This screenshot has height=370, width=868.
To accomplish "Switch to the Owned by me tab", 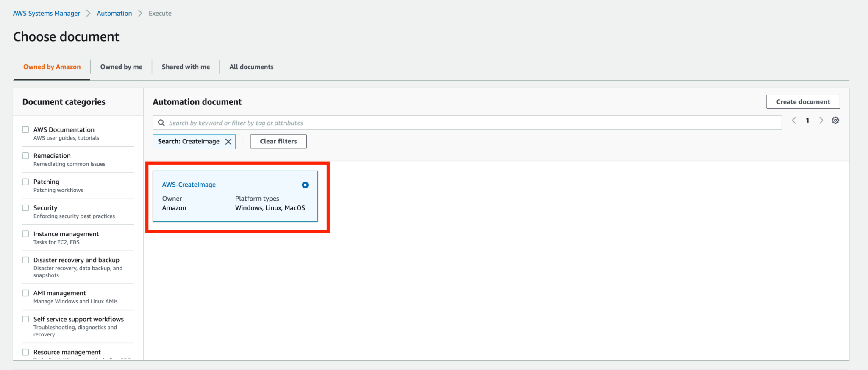I will 121,67.
